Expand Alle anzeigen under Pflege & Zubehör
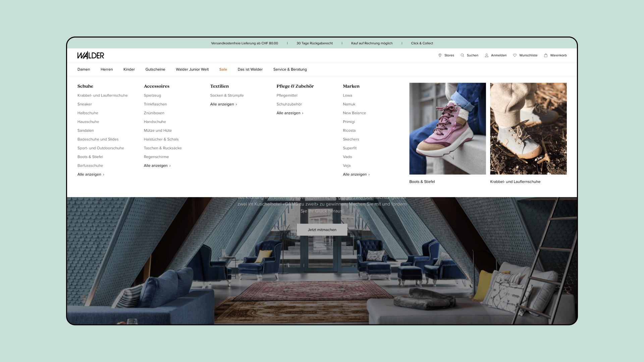 coord(290,113)
